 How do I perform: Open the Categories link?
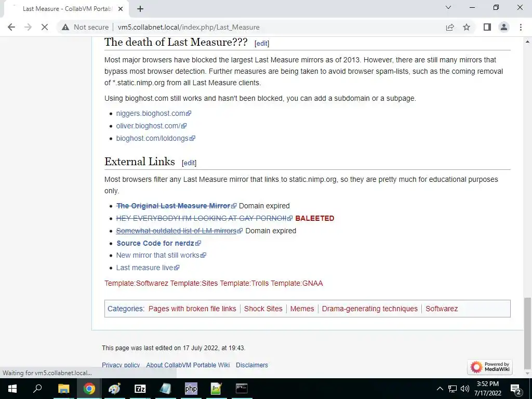coord(125,309)
